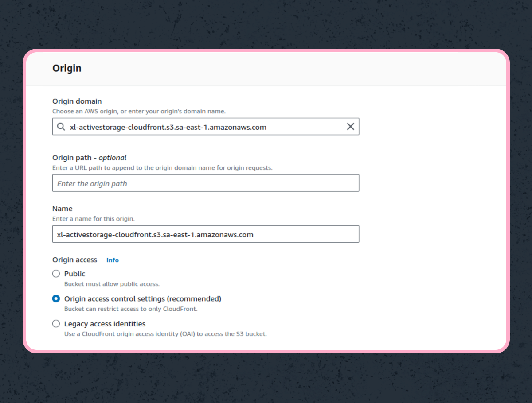Click the "Enter a URL path" helper text
This screenshot has height=403, width=532.
pyautogui.click(x=162, y=168)
